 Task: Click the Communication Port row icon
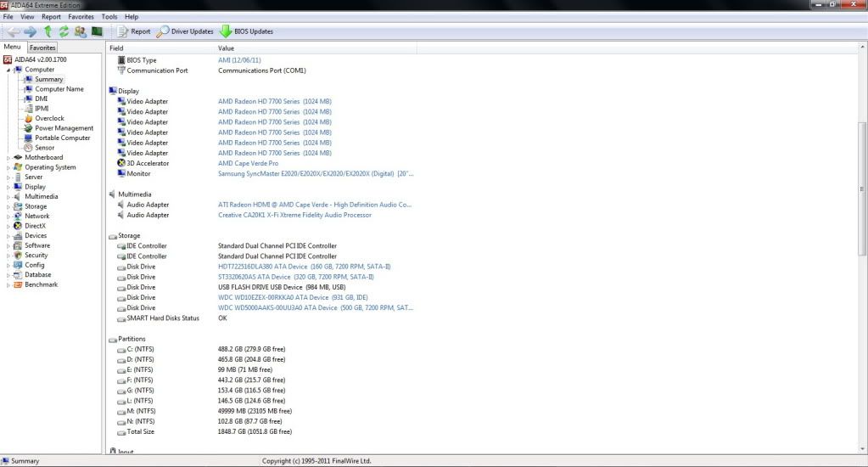pyautogui.click(x=121, y=70)
